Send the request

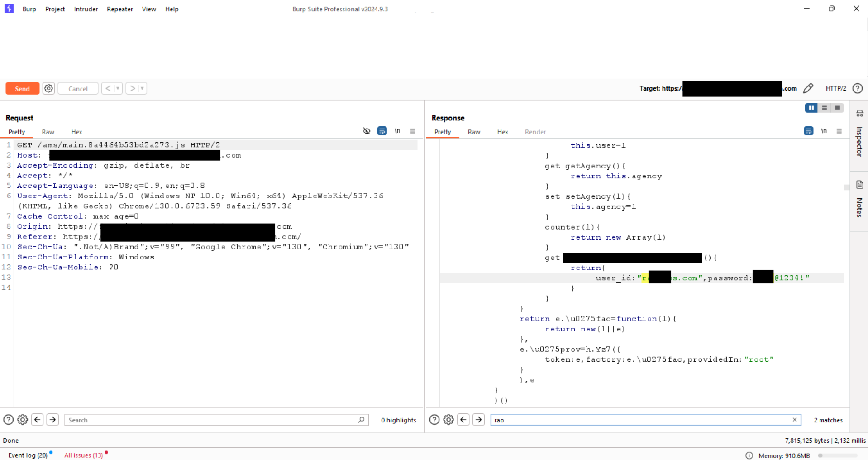[23, 89]
